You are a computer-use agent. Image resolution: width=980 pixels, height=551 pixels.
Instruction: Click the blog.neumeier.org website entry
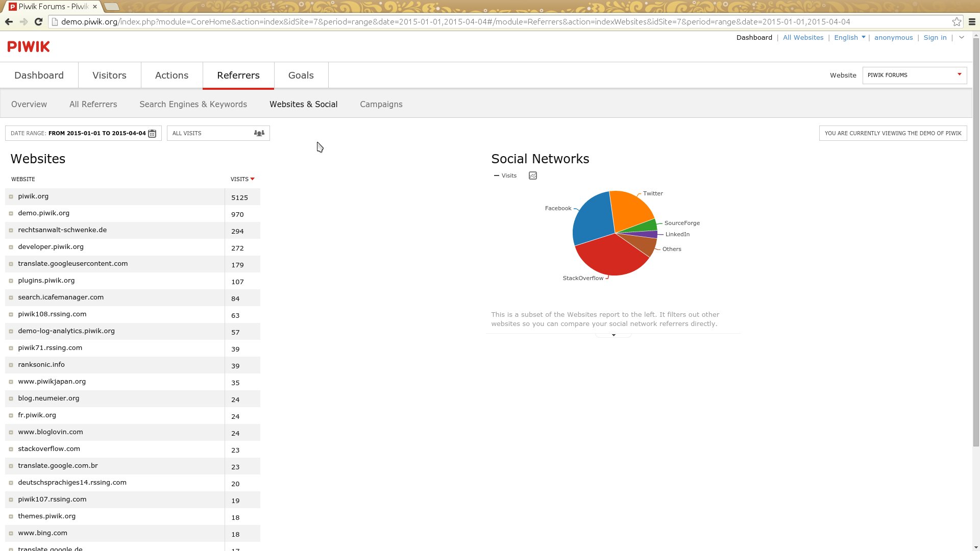[48, 398]
